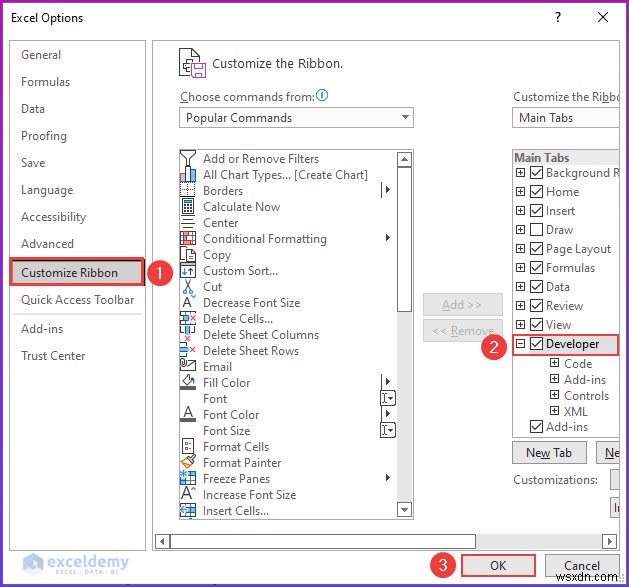Click the New Tab button
This screenshot has height=587, width=629.
(549, 453)
